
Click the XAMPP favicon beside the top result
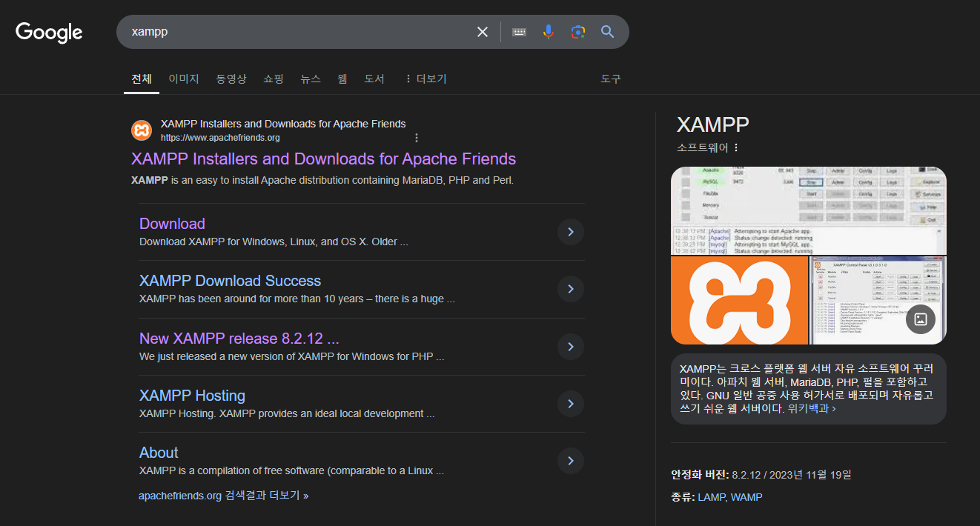click(142, 130)
